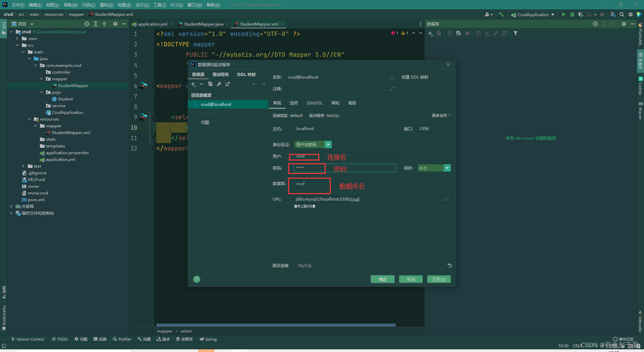
Task: Close the StudentMapper.xml editor tab
Action: tap(282, 24)
